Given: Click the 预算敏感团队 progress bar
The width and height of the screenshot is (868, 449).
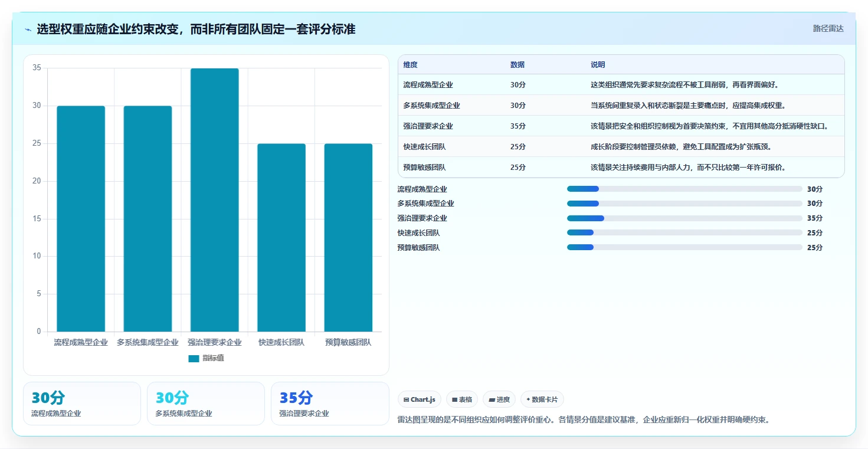Looking at the screenshot, I should [684, 247].
